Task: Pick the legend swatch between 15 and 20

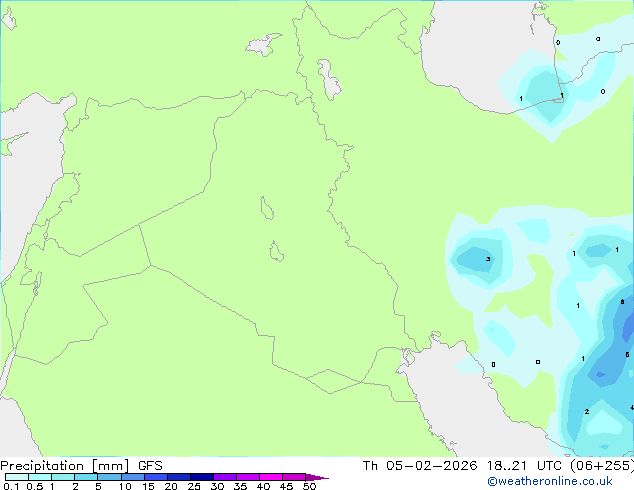Action: click(156, 477)
